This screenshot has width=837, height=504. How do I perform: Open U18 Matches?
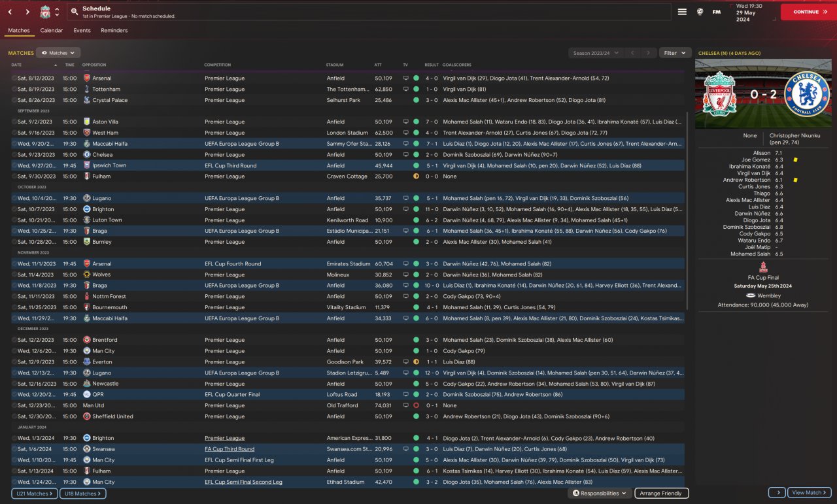pos(83,494)
